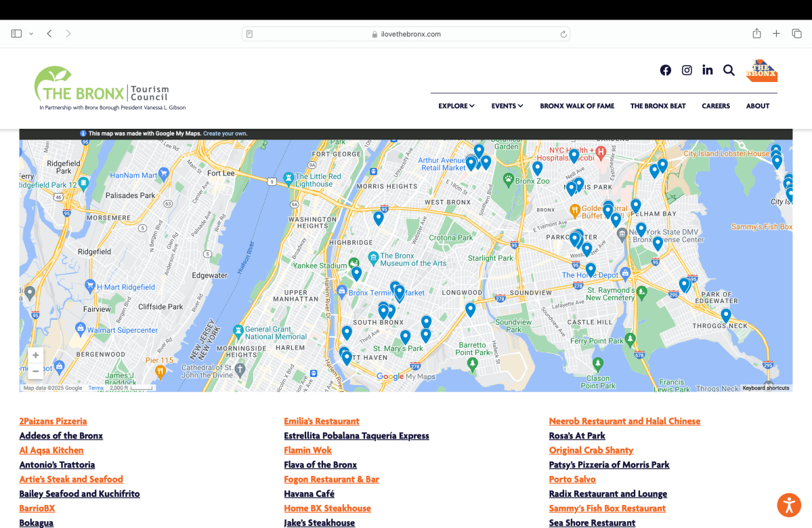812x528 pixels.
Task: Click the Yankee Stadium marker icon
Action: [x=354, y=263]
